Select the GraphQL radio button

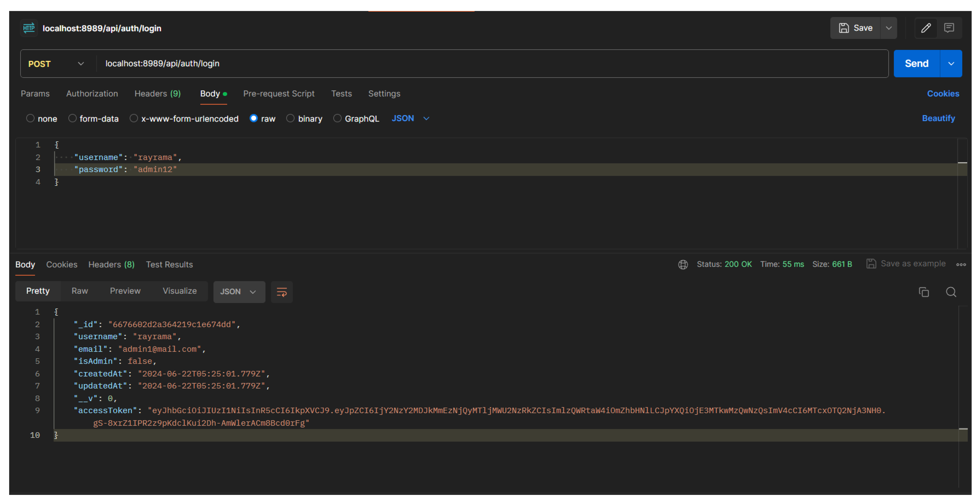tap(337, 118)
